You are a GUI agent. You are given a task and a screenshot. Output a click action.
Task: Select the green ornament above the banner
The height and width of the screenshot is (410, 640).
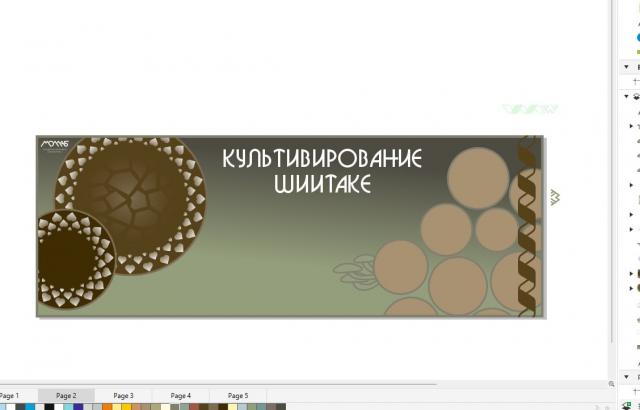pos(530,109)
